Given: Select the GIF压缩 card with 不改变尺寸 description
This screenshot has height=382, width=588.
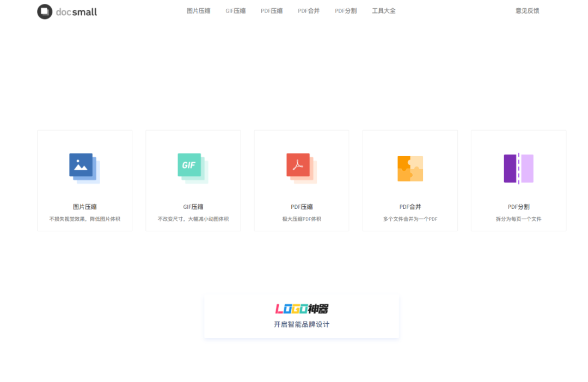Looking at the screenshot, I should (193, 180).
